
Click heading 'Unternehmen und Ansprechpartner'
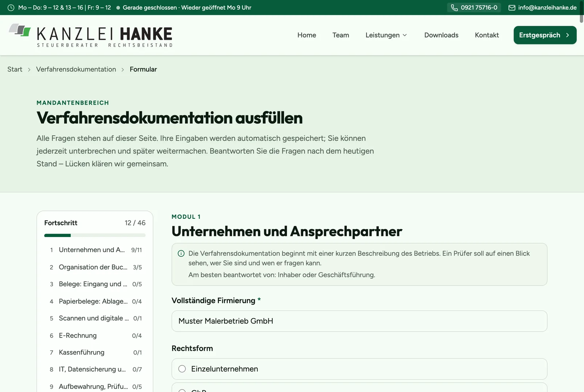(287, 231)
